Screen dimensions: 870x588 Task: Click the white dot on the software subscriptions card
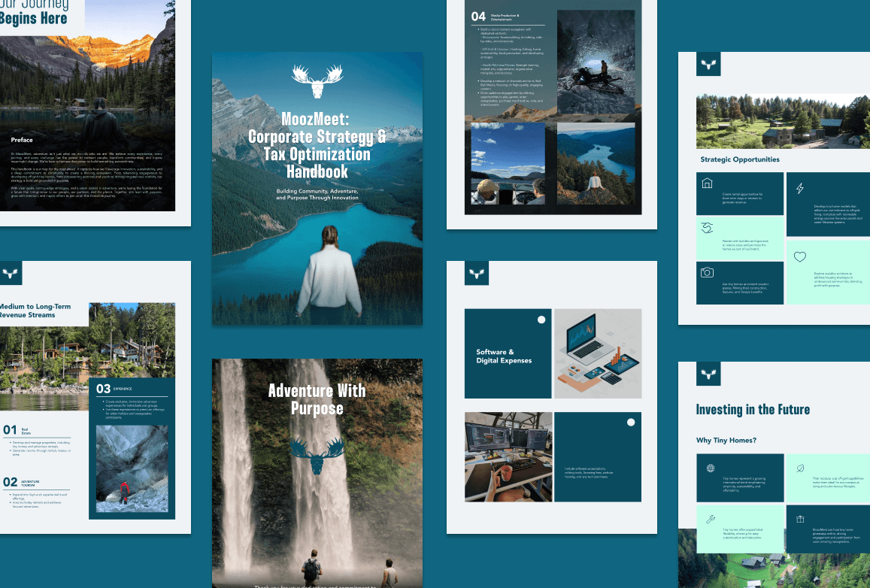tap(631, 422)
